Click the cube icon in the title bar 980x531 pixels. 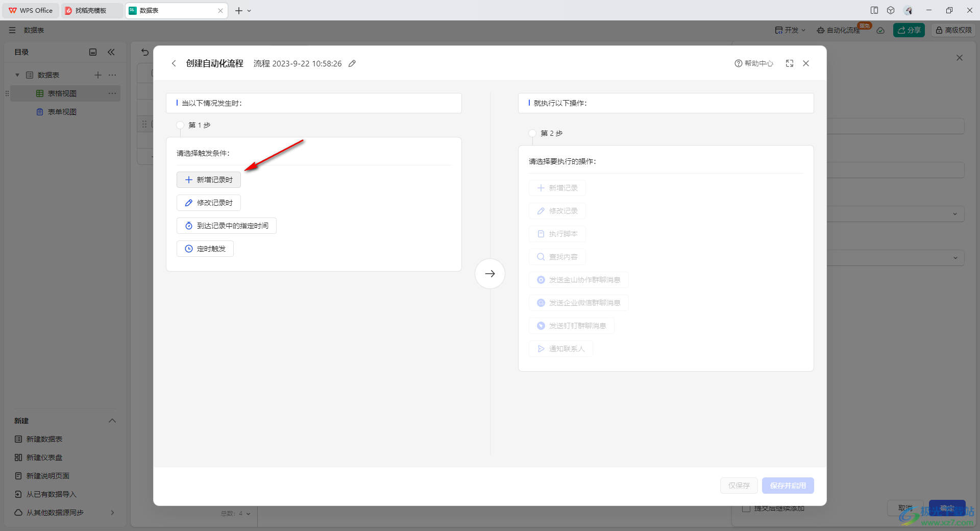[891, 10]
